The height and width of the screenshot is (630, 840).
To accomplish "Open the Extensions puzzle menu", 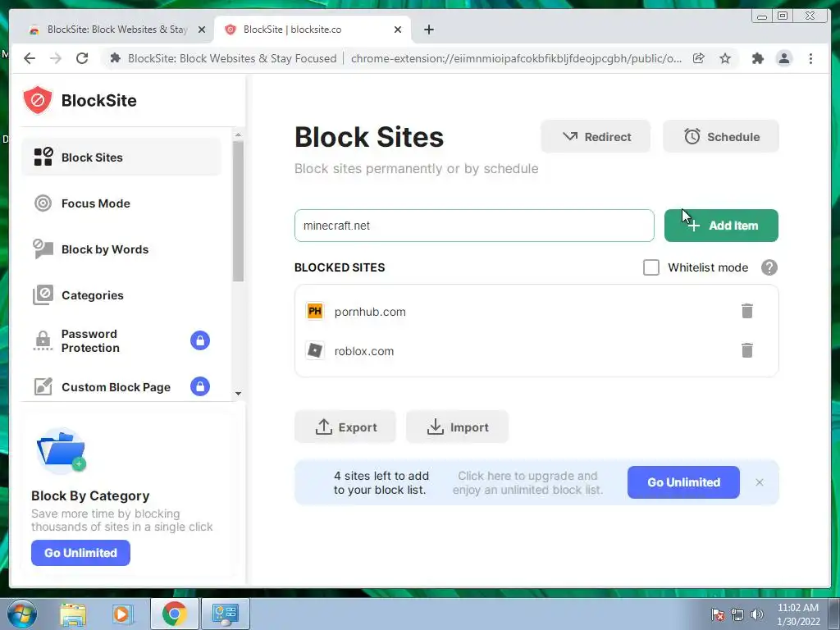I will (x=757, y=58).
